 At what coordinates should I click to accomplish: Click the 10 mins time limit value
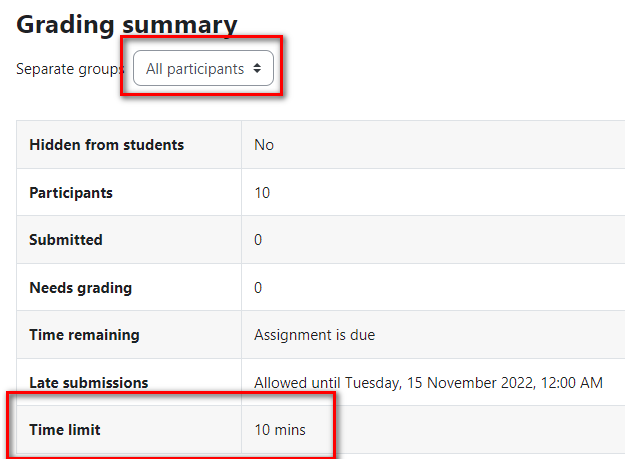click(x=280, y=430)
